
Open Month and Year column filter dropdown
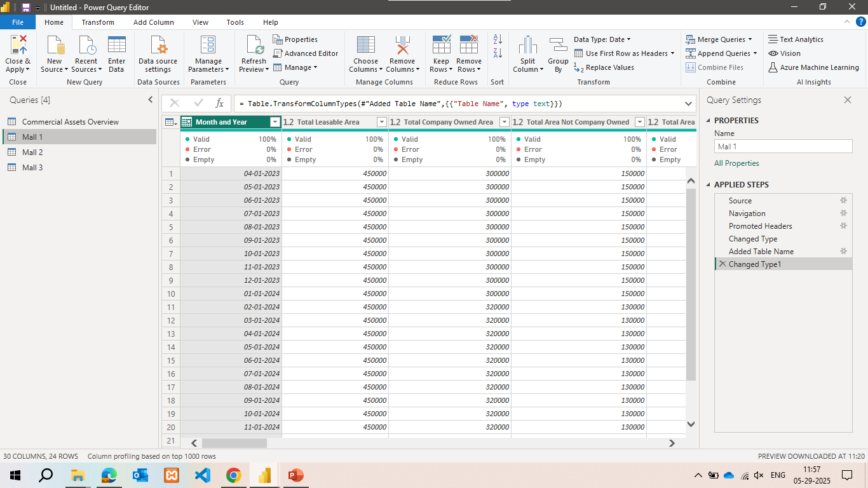tap(275, 122)
